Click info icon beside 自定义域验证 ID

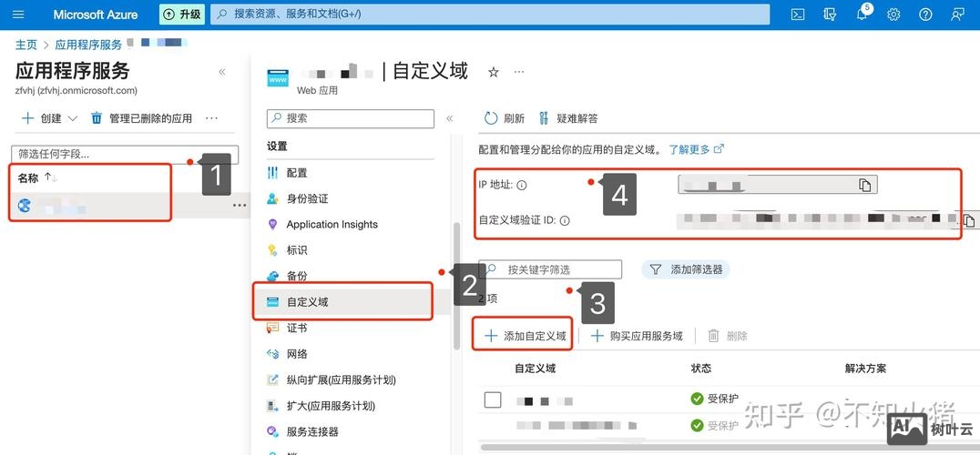tap(565, 220)
